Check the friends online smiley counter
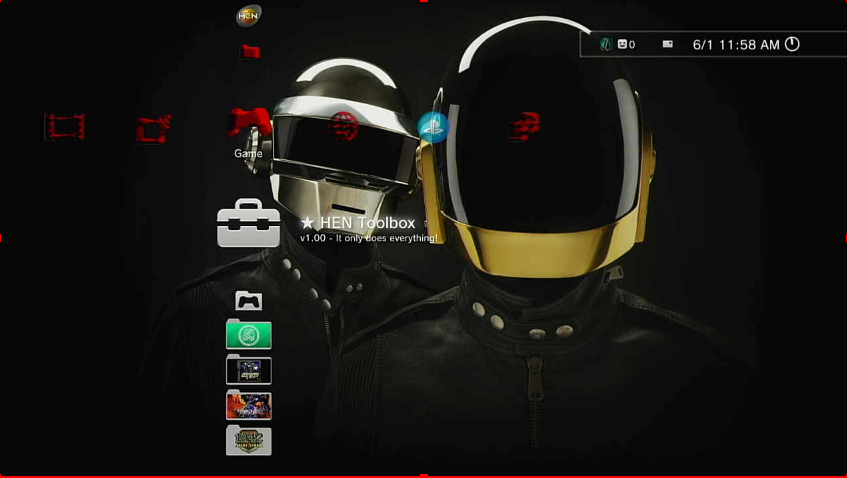The width and height of the screenshot is (847, 478). coord(627,45)
